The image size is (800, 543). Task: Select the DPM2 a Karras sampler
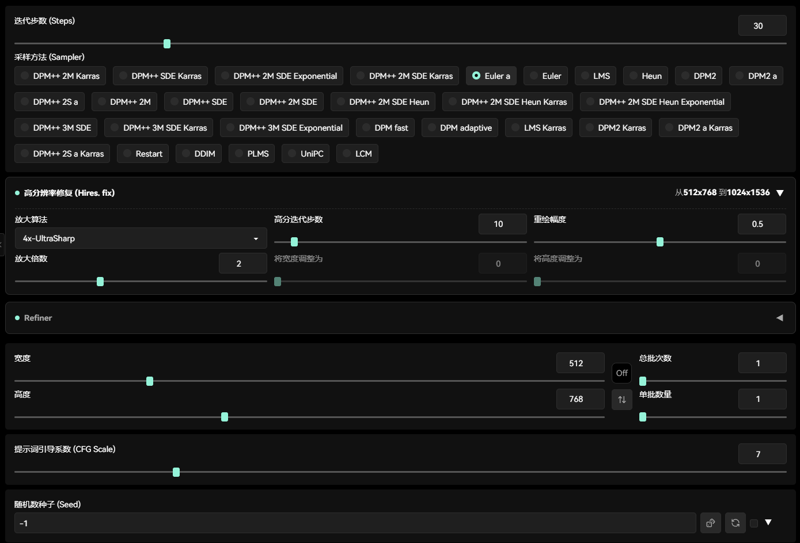tap(698, 128)
